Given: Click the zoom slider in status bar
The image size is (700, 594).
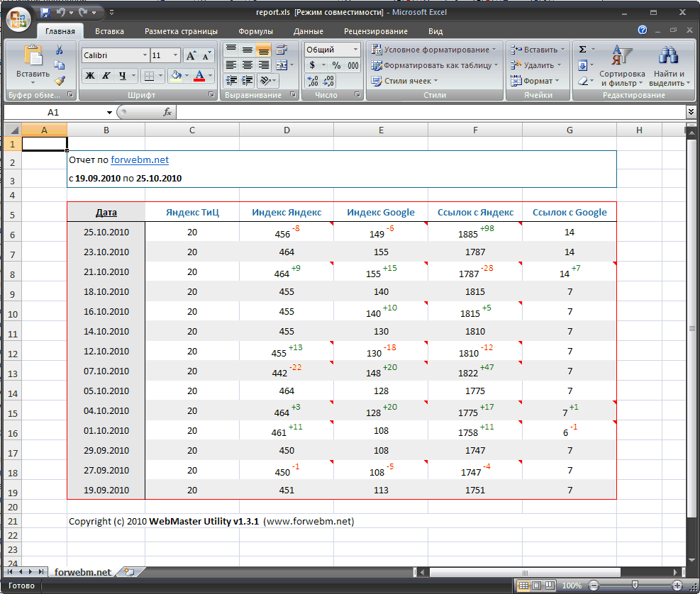Looking at the screenshot, I should pos(635,586).
